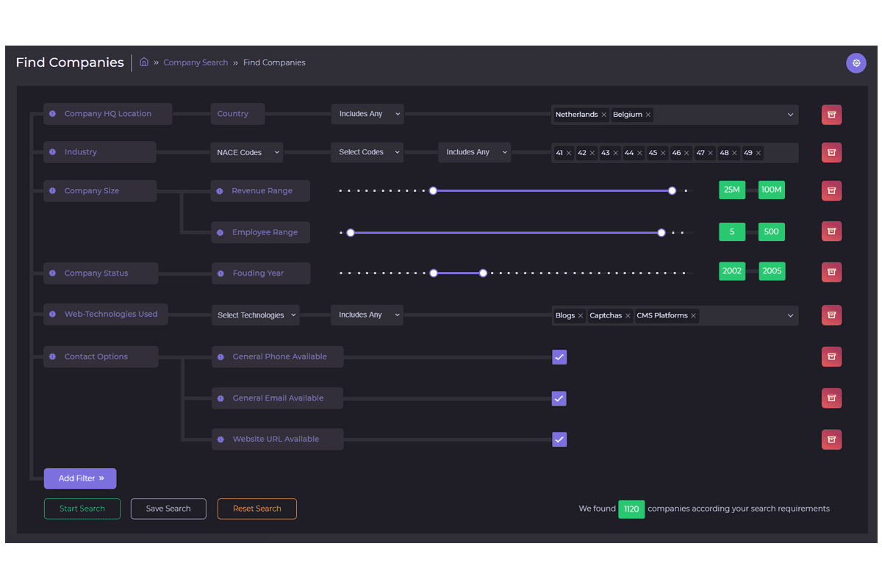The height and width of the screenshot is (588, 882).
Task: Click the Start Search button
Action: 82,509
